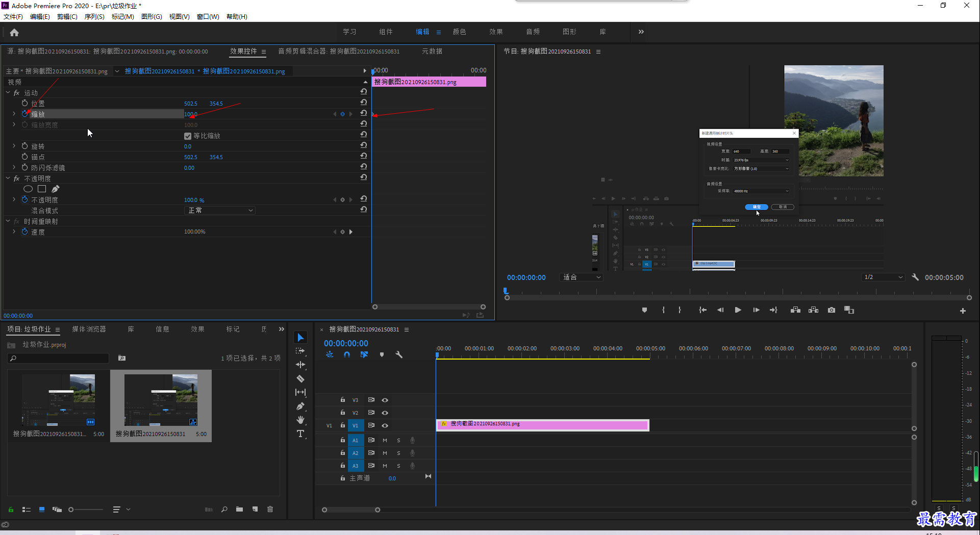Toggle V2 track output eye
The height and width of the screenshot is (535, 980).
pyautogui.click(x=385, y=413)
